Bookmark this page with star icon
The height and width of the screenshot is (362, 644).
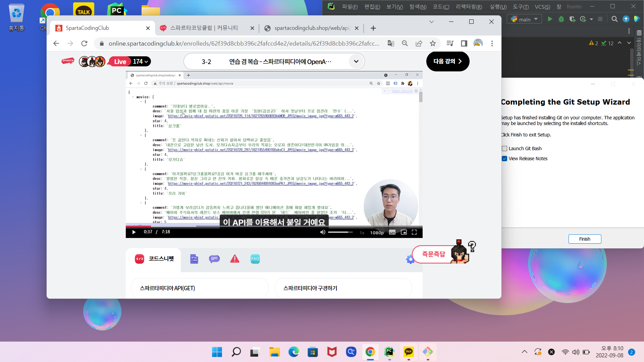(x=433, y=43)
